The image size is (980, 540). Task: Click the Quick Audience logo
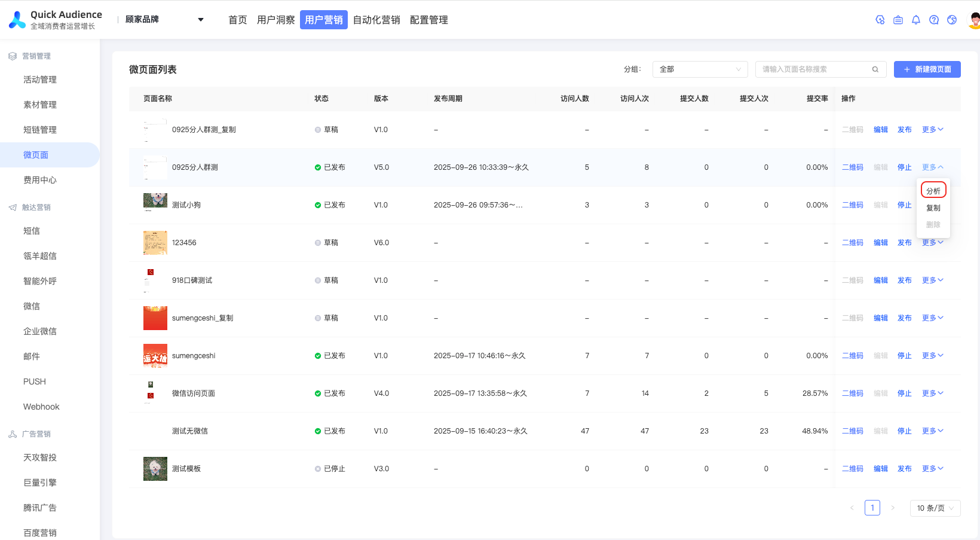17,20
